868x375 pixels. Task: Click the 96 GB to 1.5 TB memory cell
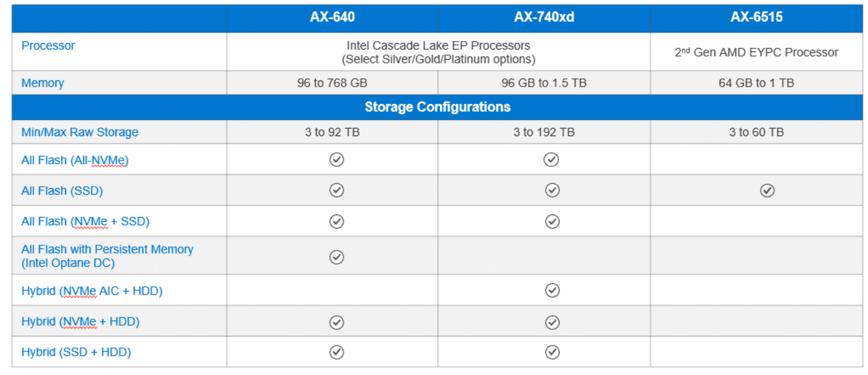pos(544,83)
